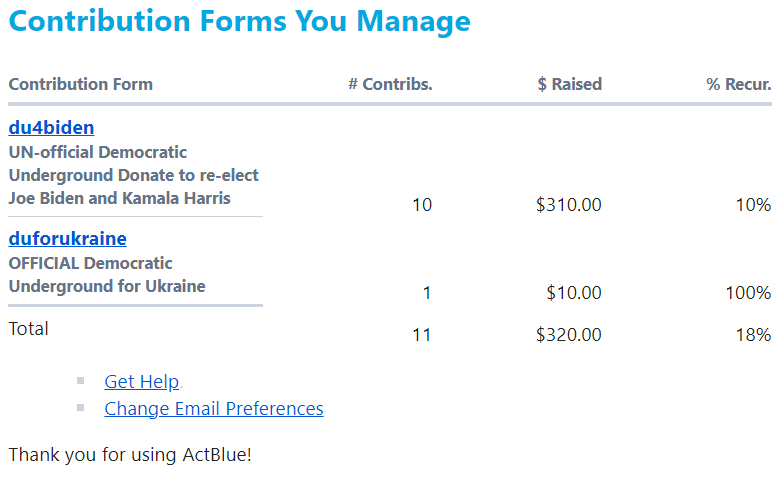Click the 18% total recurring value

(x=753, y=335)
